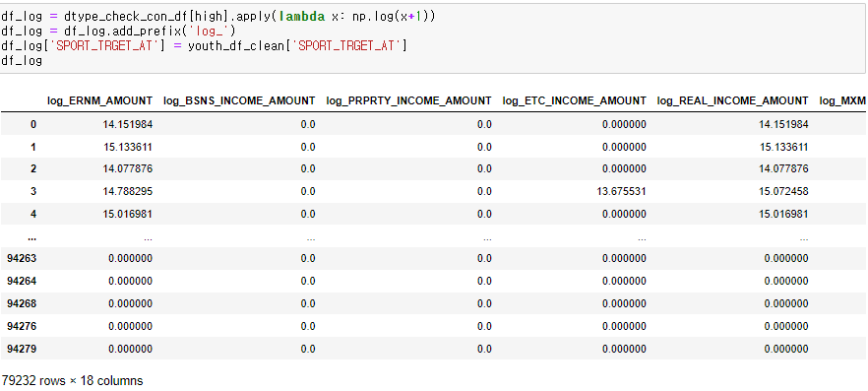Click 14.077876 in the log_REAL_INCOME_AMOUNT column
Screen dimensions: 868x391
point(783,169)
